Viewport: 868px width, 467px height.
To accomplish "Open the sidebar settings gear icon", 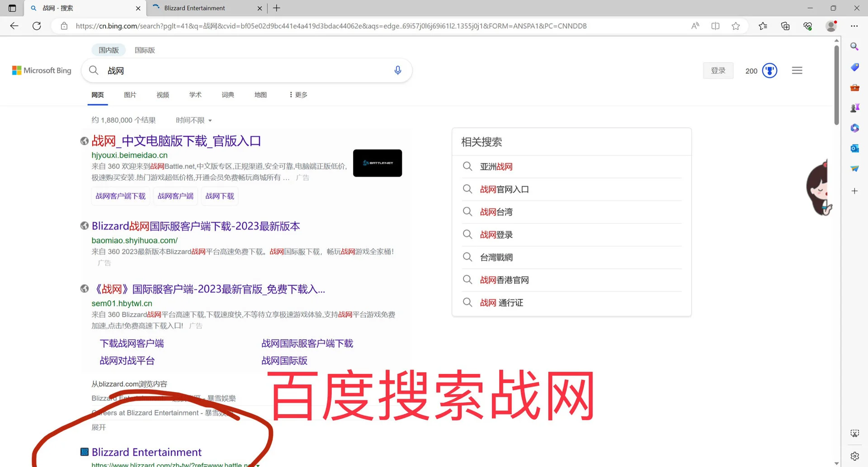I will coord(854,456).
